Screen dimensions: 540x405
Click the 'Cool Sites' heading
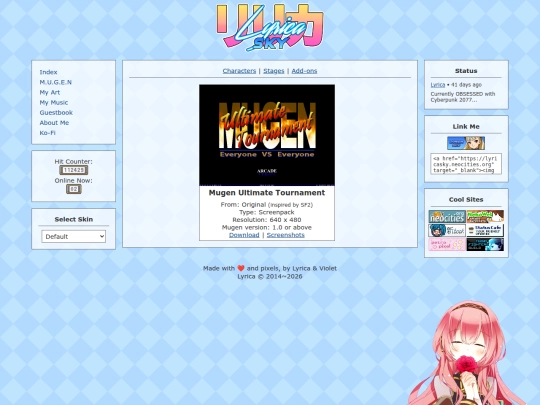click(x=466, y=200)
